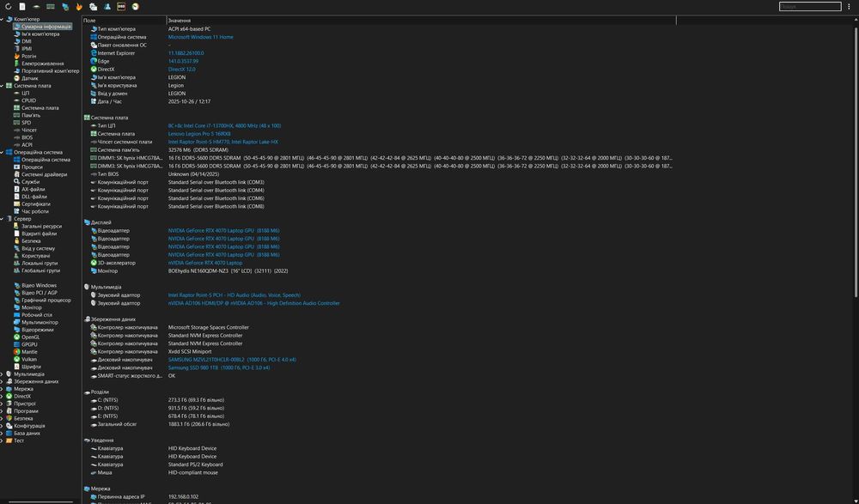Open Mantle item in the tree
The height and width of the screenshot is (504, 859).
[26, 352]
